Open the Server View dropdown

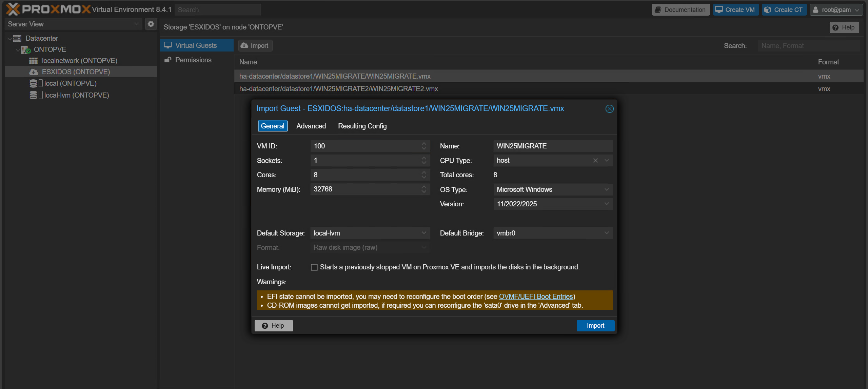click(x=73, y=24)
